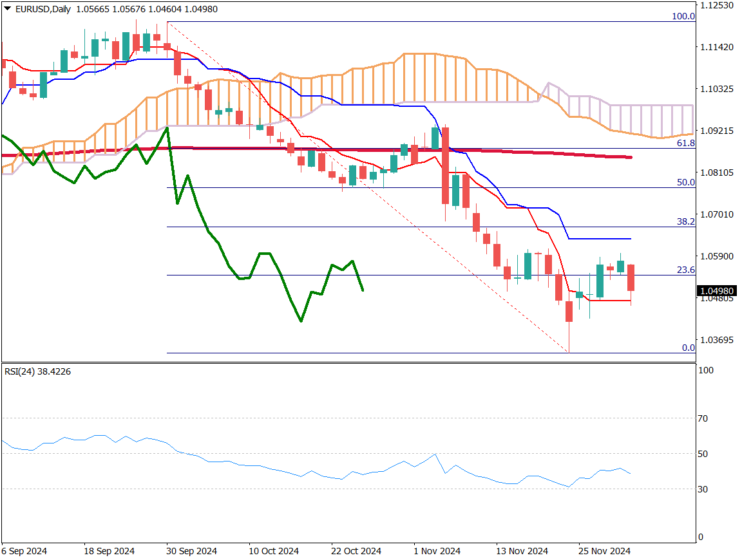This screenshot has width=742, height=560.
Task: Click the RSI 70 level on axis
Action: tap(703, 418)
